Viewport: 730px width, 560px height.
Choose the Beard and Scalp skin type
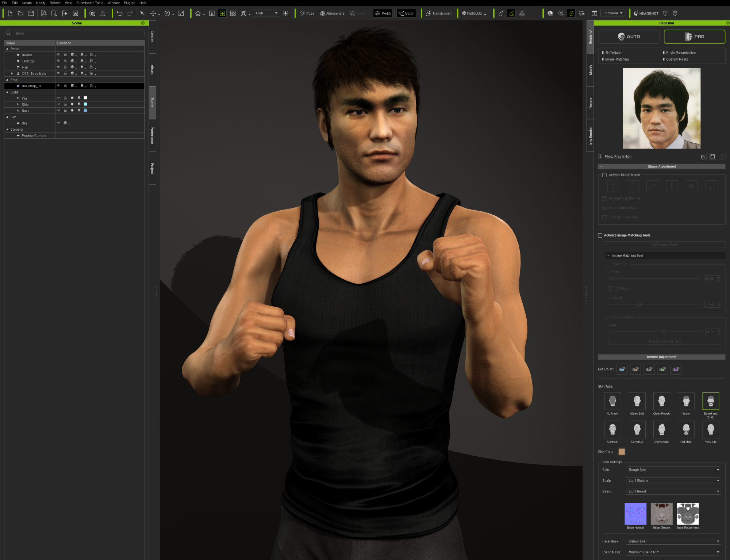tap(711, 401)
